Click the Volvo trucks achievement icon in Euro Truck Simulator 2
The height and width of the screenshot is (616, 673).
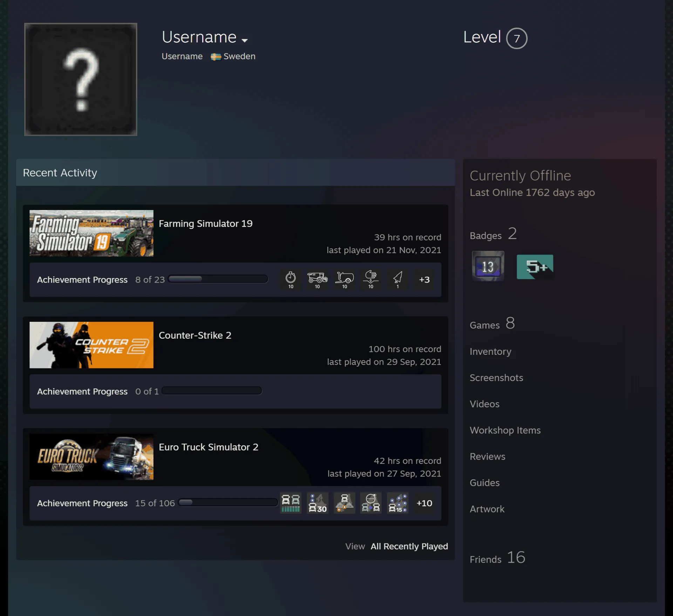[x=371, y=503]
